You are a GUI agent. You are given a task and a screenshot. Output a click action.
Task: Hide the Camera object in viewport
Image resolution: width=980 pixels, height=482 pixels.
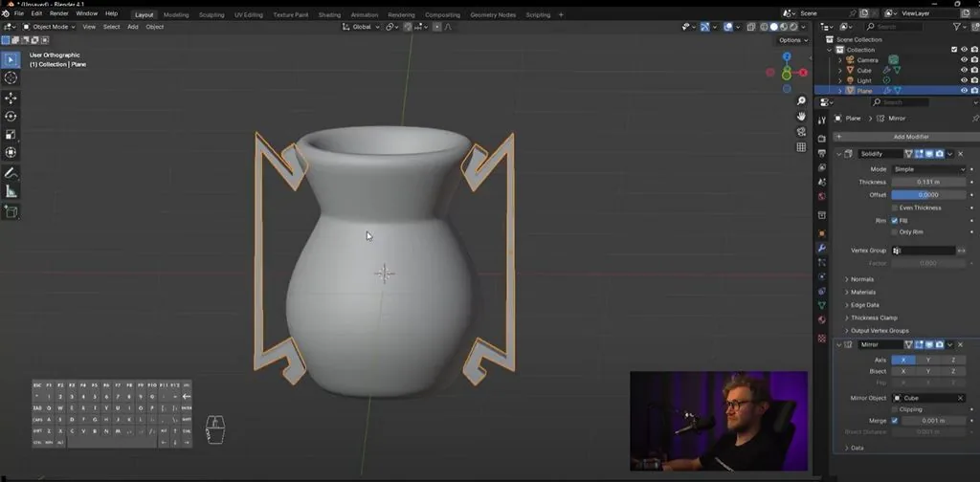[x=965, y=60]
